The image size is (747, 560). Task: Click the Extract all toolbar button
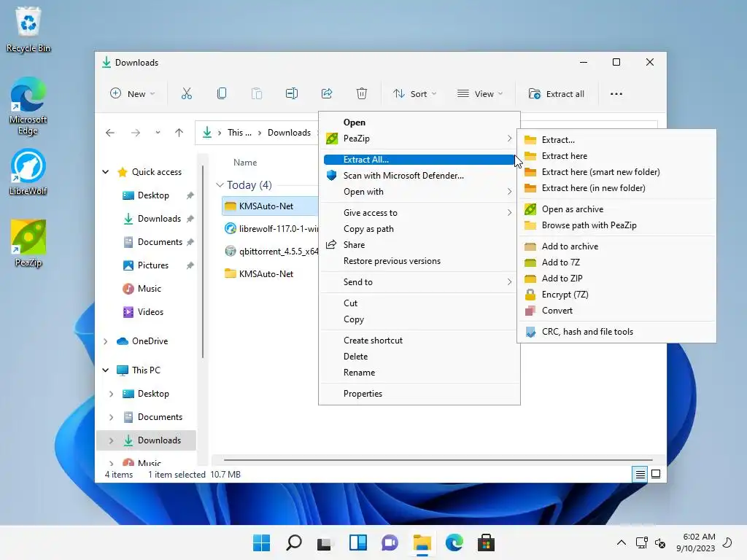(557, 94)
